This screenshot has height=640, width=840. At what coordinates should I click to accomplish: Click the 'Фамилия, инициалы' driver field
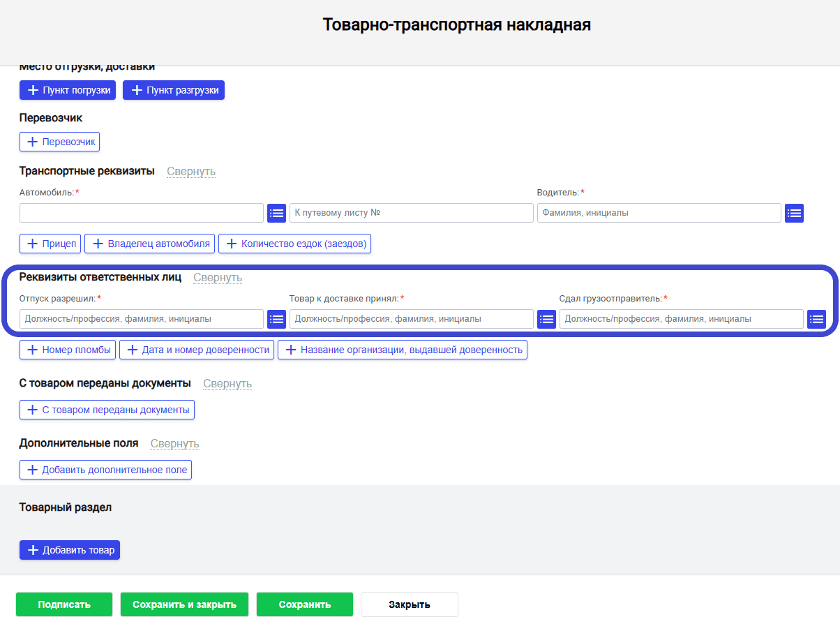point(659,213)
